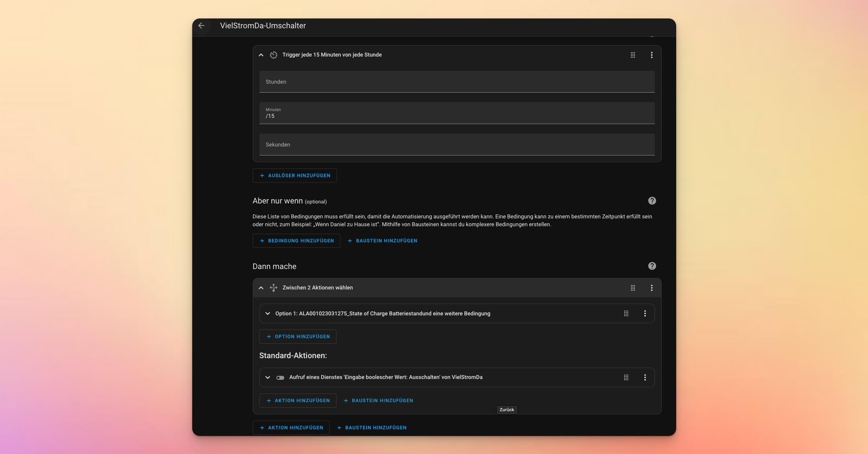Expand Option 1 ALA001023031275 State of Charge
Image resolution: width=868 pixels, height=454 pixels.
point(268,313)
